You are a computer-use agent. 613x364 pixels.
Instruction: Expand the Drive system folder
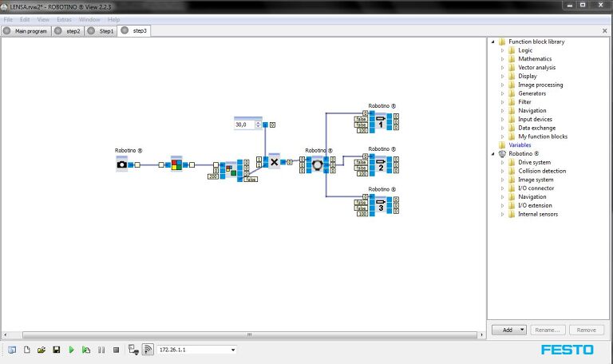pyautogui.click(x=502, y=163)
